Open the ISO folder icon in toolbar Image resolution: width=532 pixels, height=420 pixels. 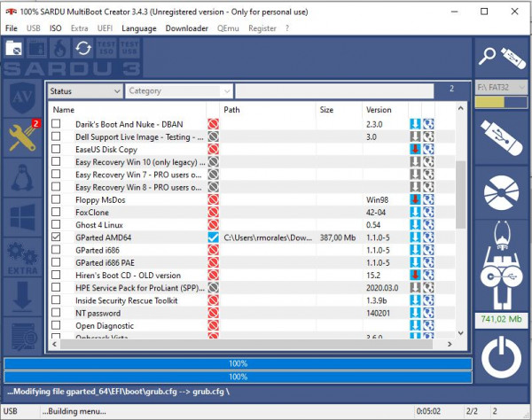tap(14, 48)
